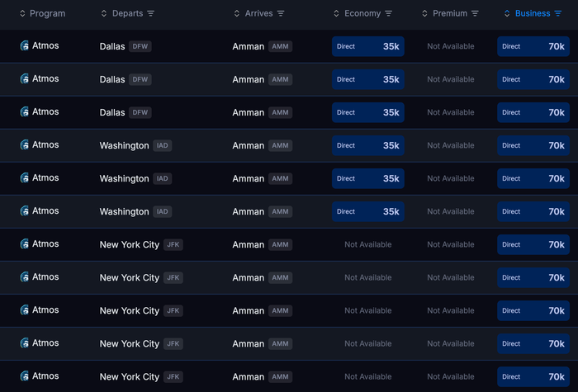The height and width of the screenshot is (392, 578).
Task: Choose the 35k Economy fare on first Dallas row
Action: [368, 46]
